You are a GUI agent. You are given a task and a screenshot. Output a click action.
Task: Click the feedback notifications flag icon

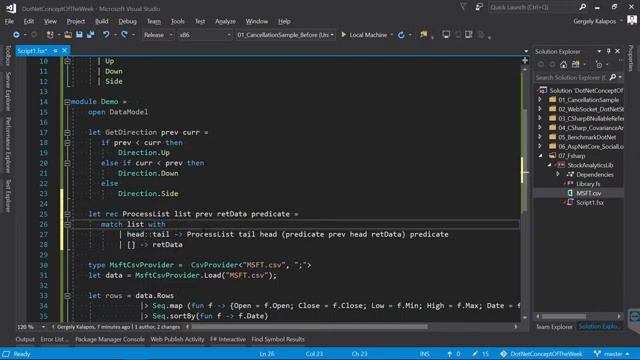pyautogui.click(x=463, y=7)
